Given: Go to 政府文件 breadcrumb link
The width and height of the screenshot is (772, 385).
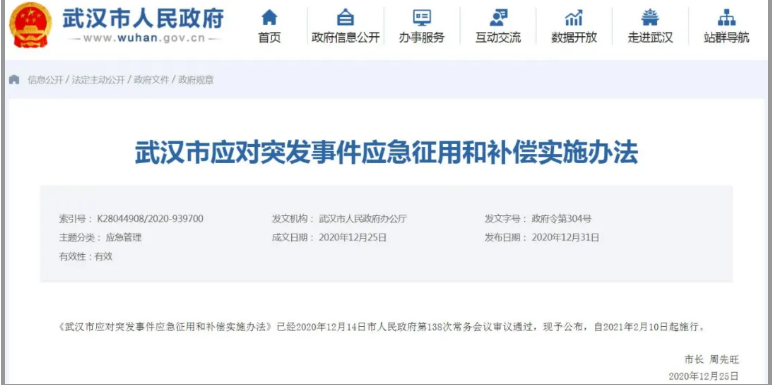Looking at the screenshot, I should coord(151,80).
